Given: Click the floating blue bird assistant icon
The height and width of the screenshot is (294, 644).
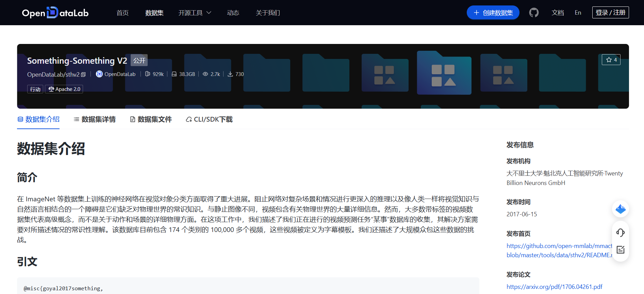Looking at the screenshot, I should (620, 209).
